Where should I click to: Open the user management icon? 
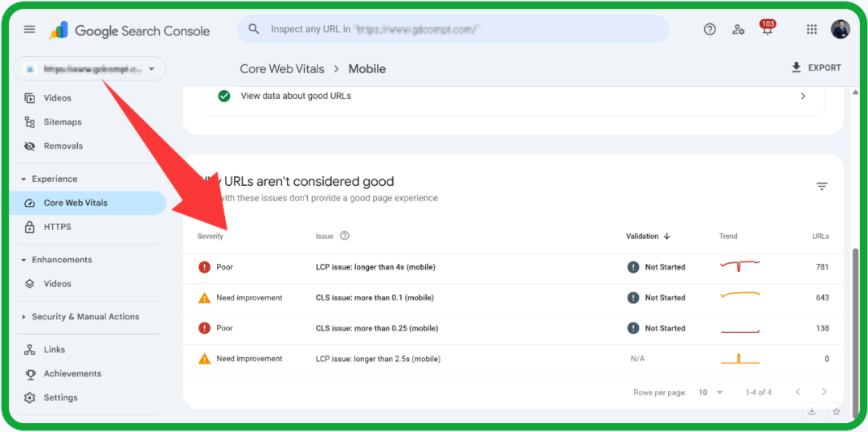pos(739,30)
